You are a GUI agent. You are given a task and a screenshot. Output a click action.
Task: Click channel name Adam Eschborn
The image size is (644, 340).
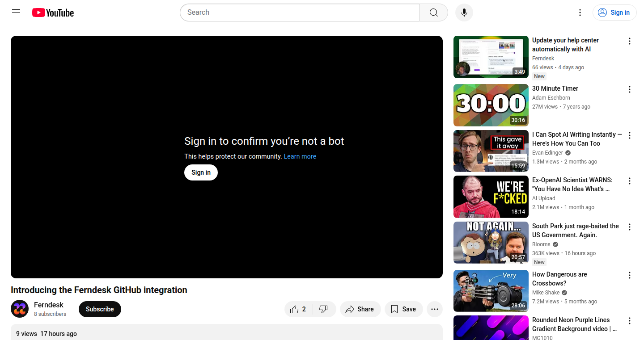[551, 98]
